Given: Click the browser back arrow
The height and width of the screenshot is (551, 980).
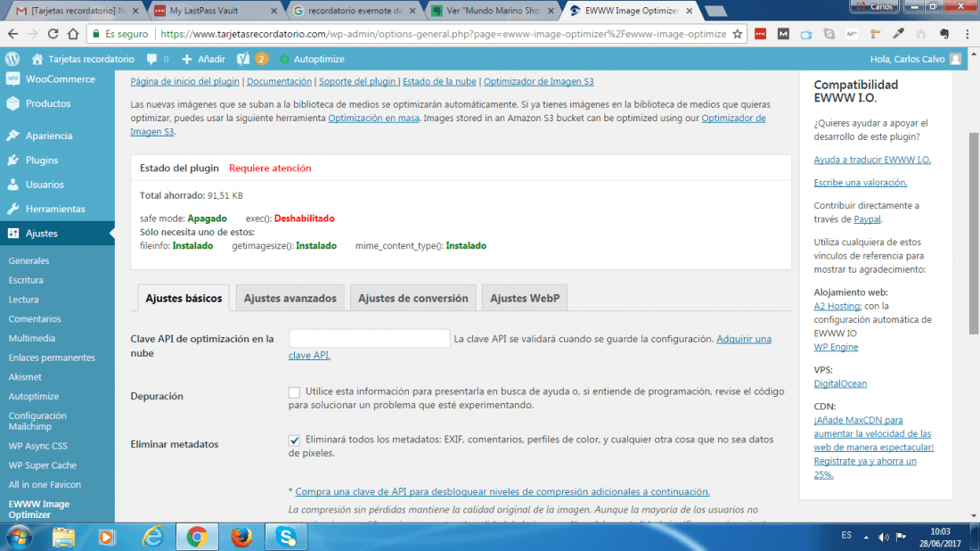Looking at the screenshot, I should [x=12, y=34].
